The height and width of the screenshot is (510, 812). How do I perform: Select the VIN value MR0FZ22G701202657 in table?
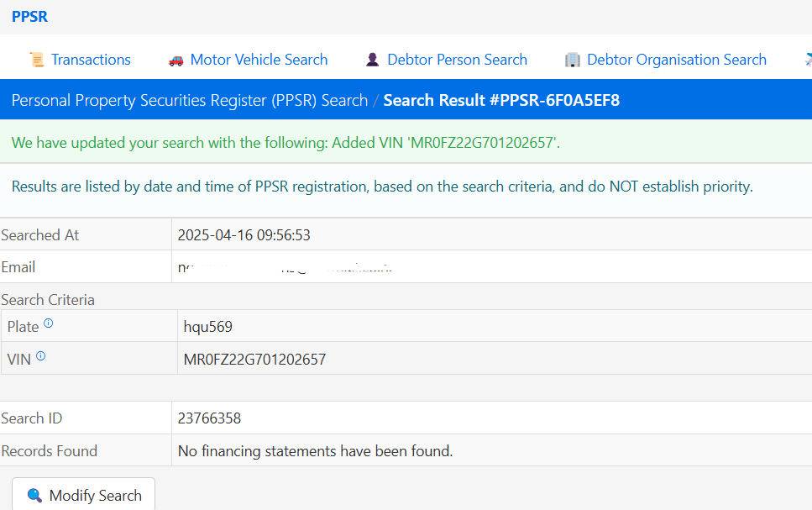[x=254, y=360]
